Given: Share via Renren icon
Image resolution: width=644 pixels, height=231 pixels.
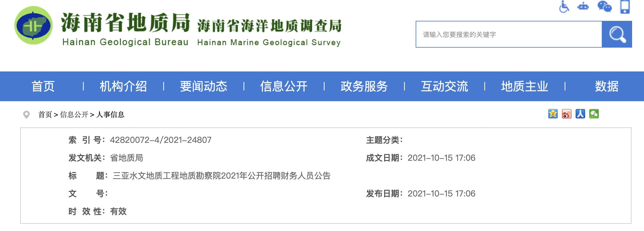Looking at the screenshot, I should pos(580,114).
